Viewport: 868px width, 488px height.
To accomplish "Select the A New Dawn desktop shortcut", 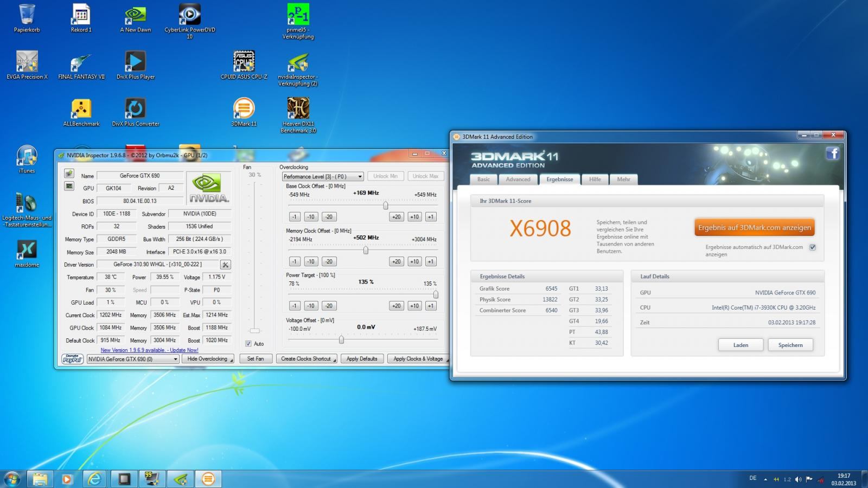I will coord(136,18).
